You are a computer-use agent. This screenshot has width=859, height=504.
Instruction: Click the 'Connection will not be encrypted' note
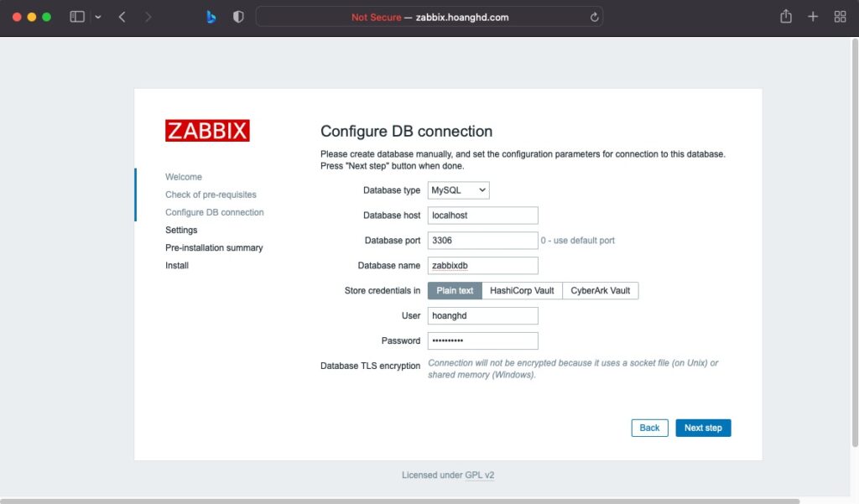pyautogui.click(x=573, y=369)
